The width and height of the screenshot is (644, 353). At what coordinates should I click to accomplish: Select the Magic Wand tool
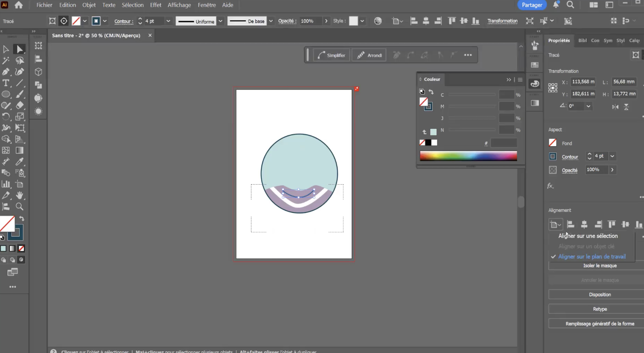pos(6,60)
